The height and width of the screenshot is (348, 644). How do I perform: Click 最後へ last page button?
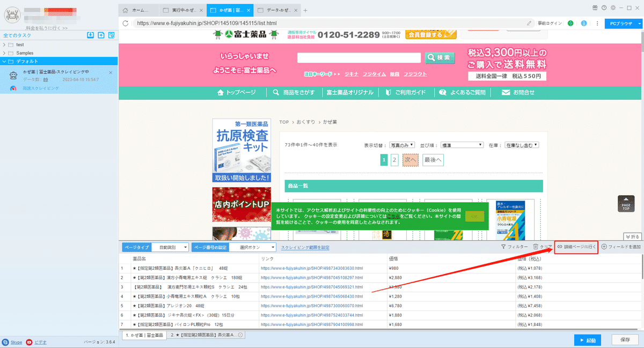click(x=433, y=160)
